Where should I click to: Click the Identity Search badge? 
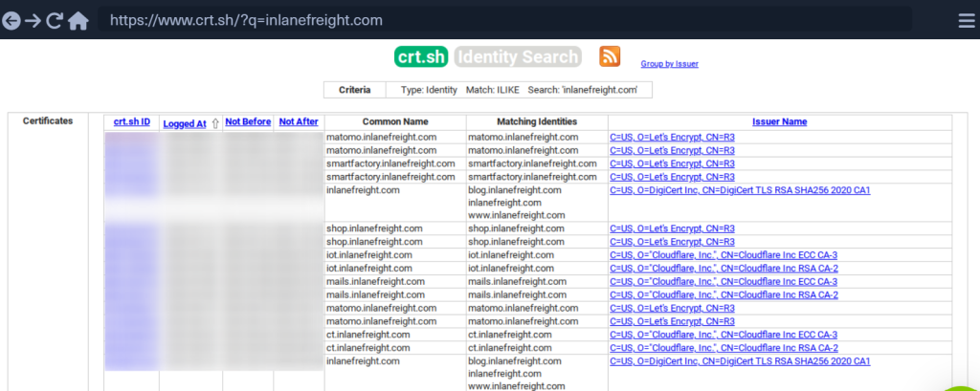pyautogui.click(x=518, y=56)
